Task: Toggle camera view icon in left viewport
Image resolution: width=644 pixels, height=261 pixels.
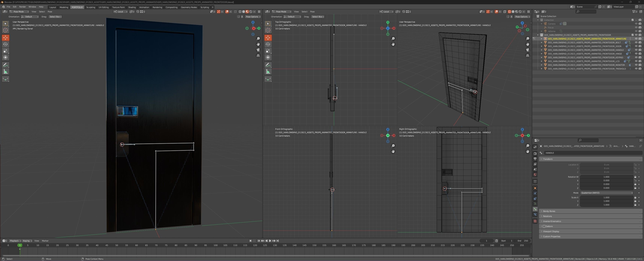Action: click(x=258, y=50)
